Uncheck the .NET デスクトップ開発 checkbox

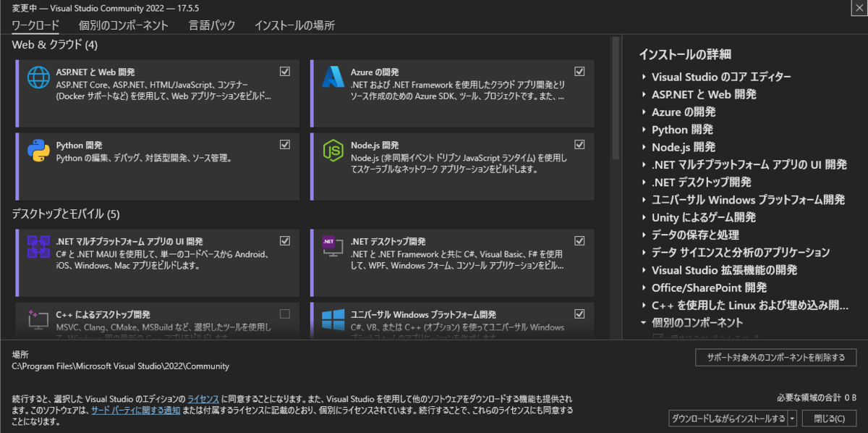[x=579, y=241]
